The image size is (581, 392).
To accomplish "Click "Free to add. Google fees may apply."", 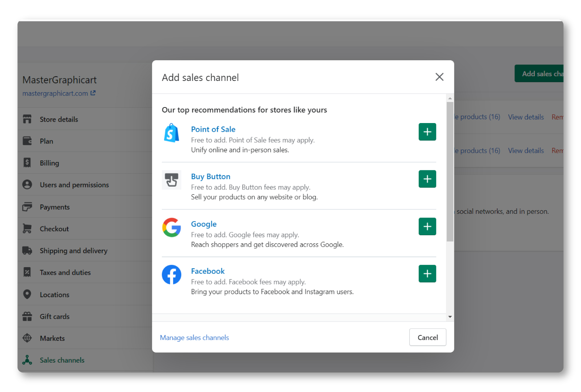I will pyautogui.click(x=245, y=235).
